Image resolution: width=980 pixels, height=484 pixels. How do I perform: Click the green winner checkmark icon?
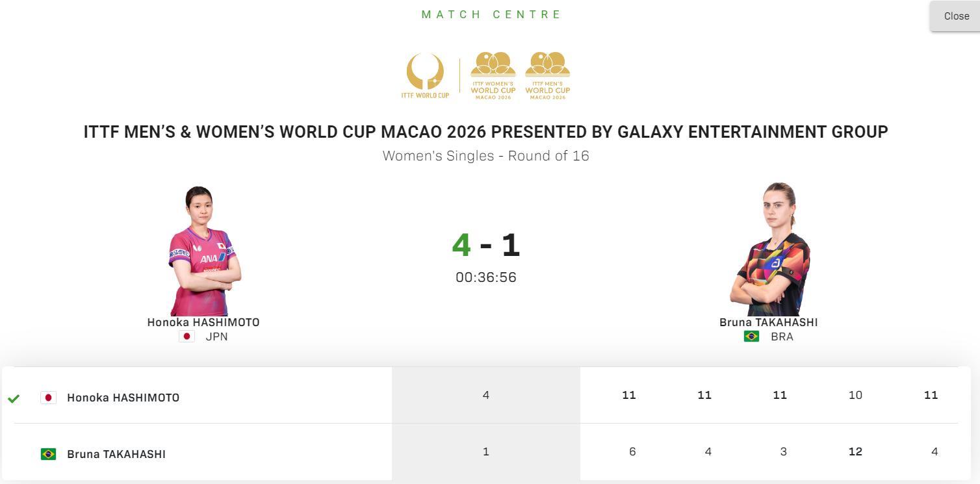(x=14, y=398)
